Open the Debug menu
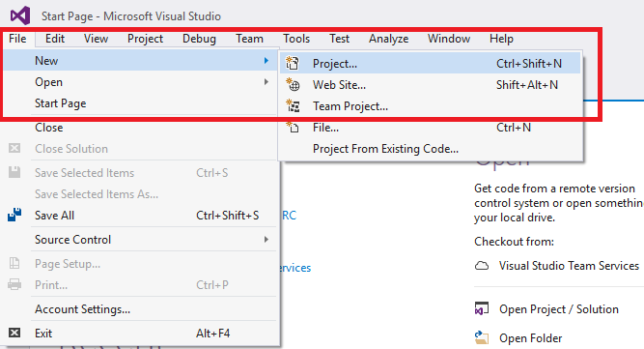Screen dimensions: 644x349 click(x=199, y=39)
